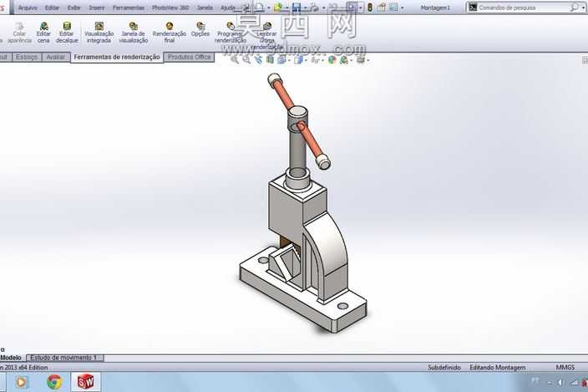Open the PhotoView 360 menu
This screenshot has width=588, height=392.
(170, 8)
